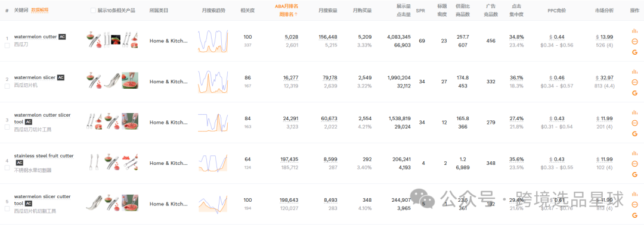Open the 数据解释 link
644x225 pixels.
(40, 10)
